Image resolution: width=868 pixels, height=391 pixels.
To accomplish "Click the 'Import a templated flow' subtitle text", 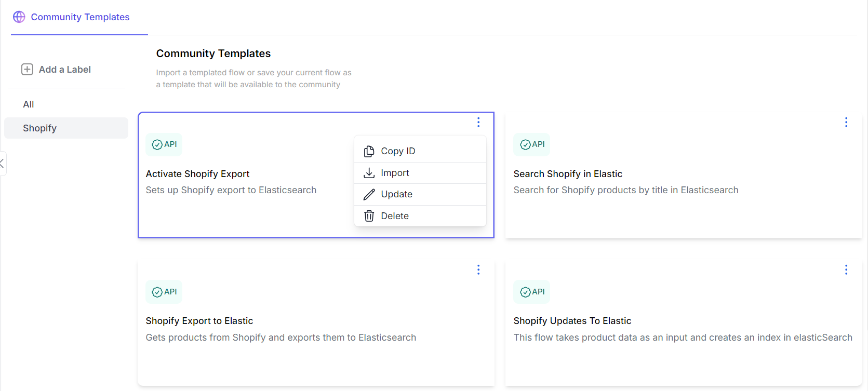I will pos(254,78).
